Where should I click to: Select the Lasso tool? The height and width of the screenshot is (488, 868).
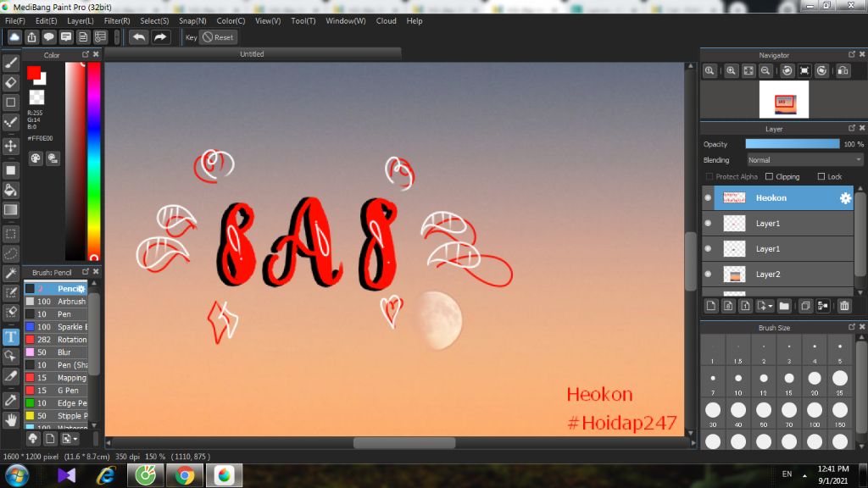(x=10, y=253)
